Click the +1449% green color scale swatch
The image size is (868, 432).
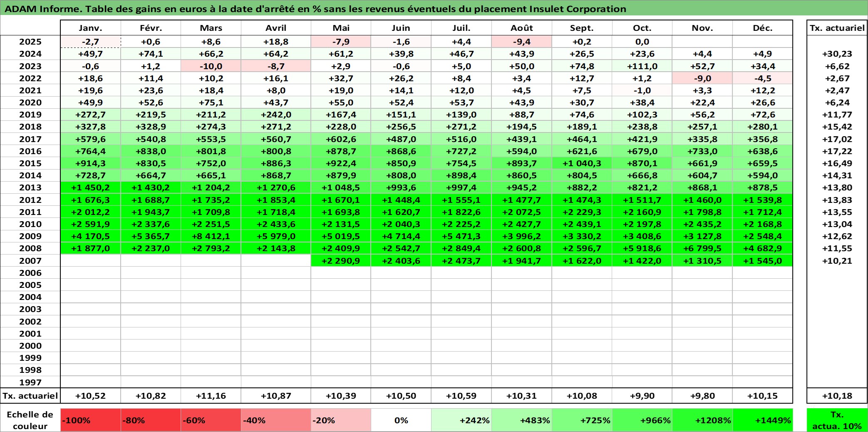click(x=763, y=420)
